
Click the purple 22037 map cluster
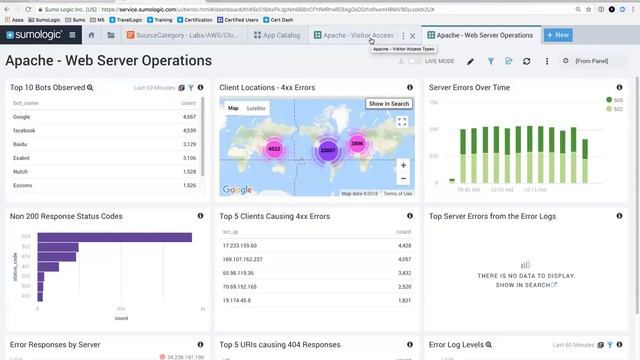coord(328,150)
